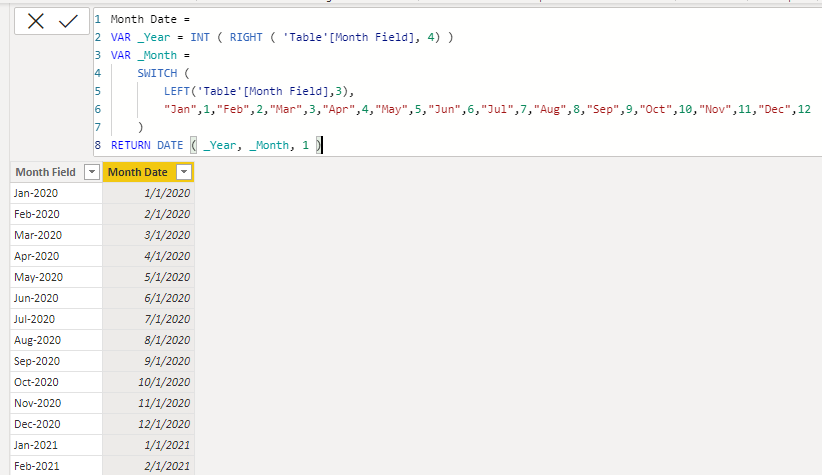Screen dimensions: 822x475
Task: Select the Dec-2020 cell
Action: click(56, 424)
